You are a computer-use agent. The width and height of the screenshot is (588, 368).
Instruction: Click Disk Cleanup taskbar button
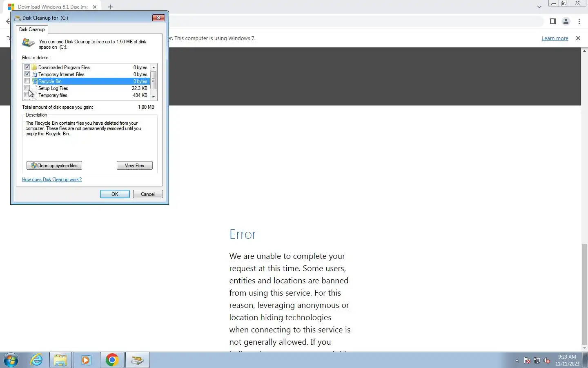pyautogui.click(x=138, y=360)
